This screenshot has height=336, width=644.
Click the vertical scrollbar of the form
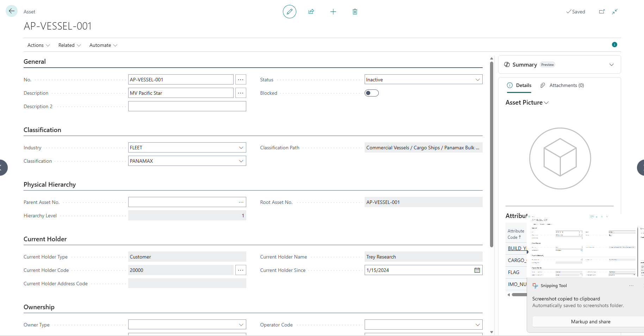point(491,155)
